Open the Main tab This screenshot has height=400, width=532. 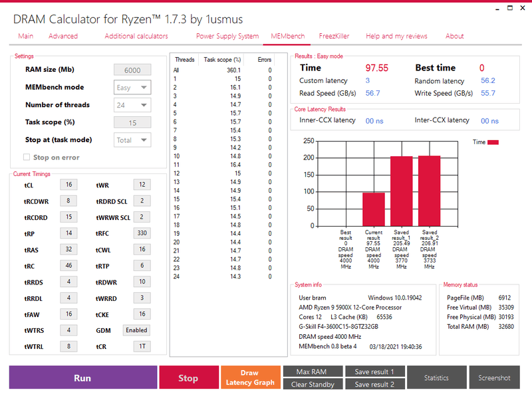point(26,36)
